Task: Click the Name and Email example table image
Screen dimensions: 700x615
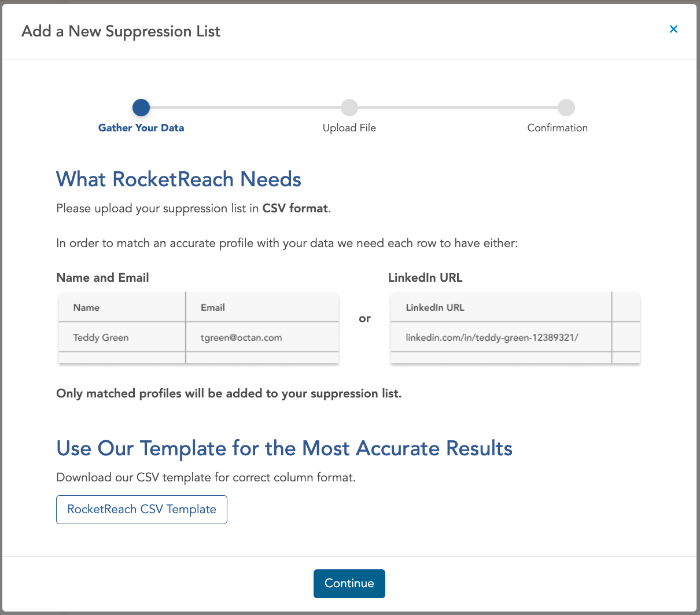Action: click(x=198, y=328)
